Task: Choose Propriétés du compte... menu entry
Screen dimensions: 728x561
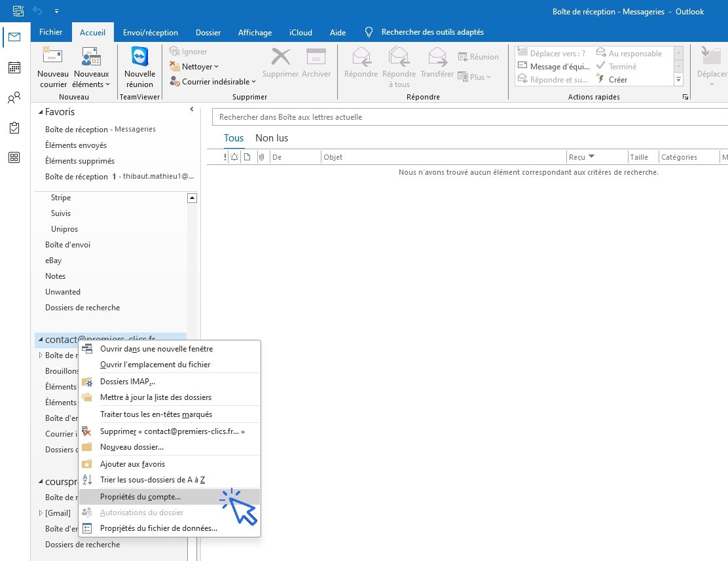Action: tap(170, 497)
